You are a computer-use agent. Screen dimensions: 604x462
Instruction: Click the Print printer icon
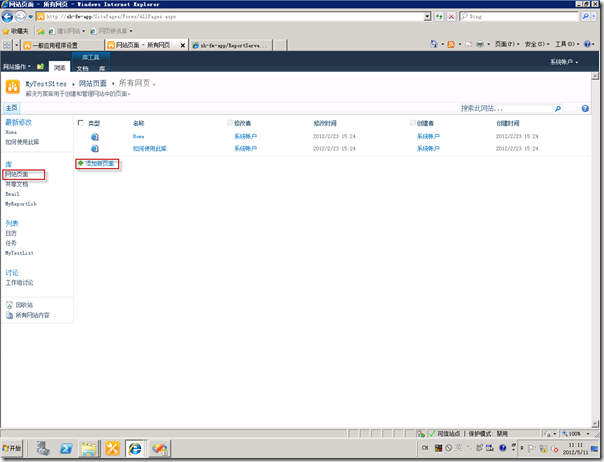(480, 44)
